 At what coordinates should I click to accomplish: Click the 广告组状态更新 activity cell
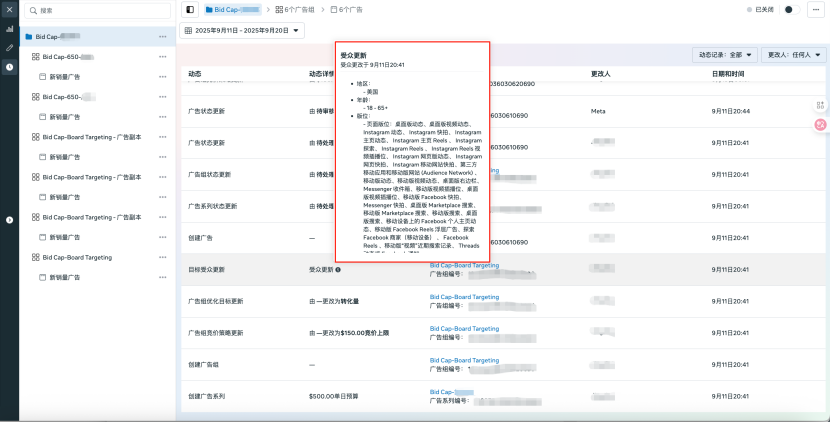point(210,174)
